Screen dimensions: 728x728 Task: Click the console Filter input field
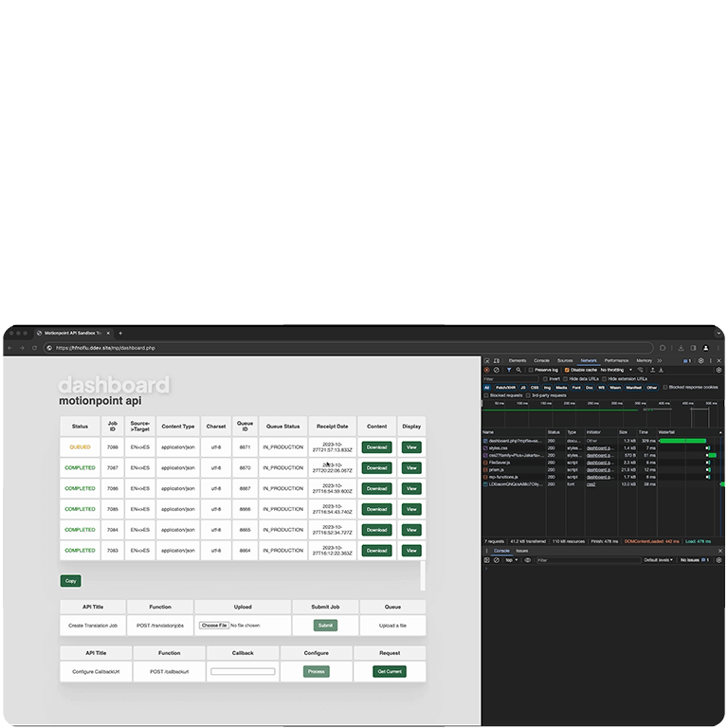(x=589, y=560)
